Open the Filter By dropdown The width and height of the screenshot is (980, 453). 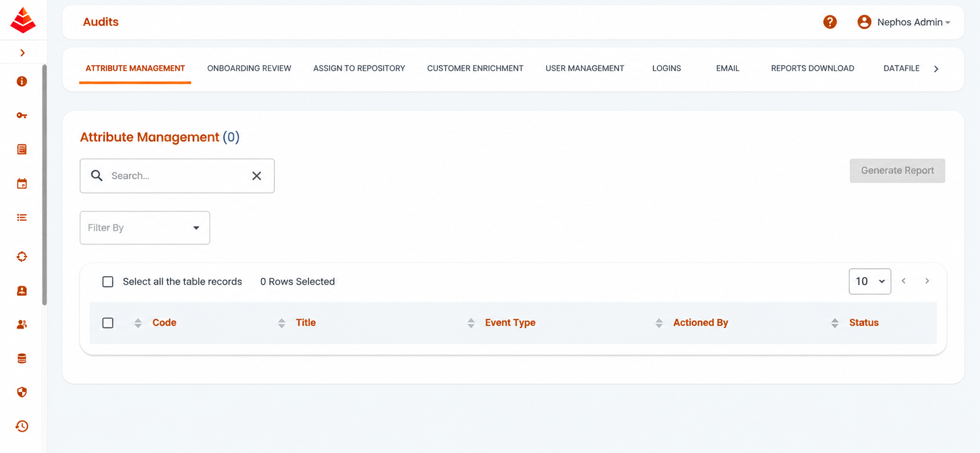tap(145, 228)
